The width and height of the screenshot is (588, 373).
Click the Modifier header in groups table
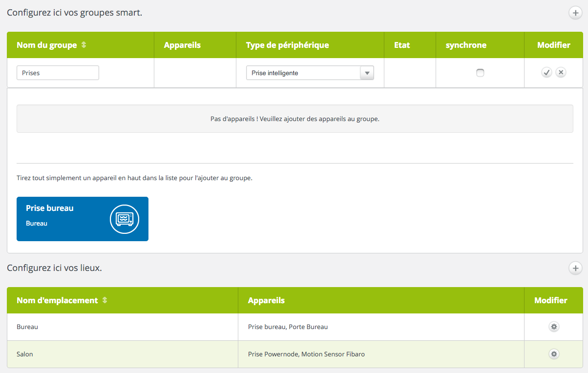(x=553, y=45)
